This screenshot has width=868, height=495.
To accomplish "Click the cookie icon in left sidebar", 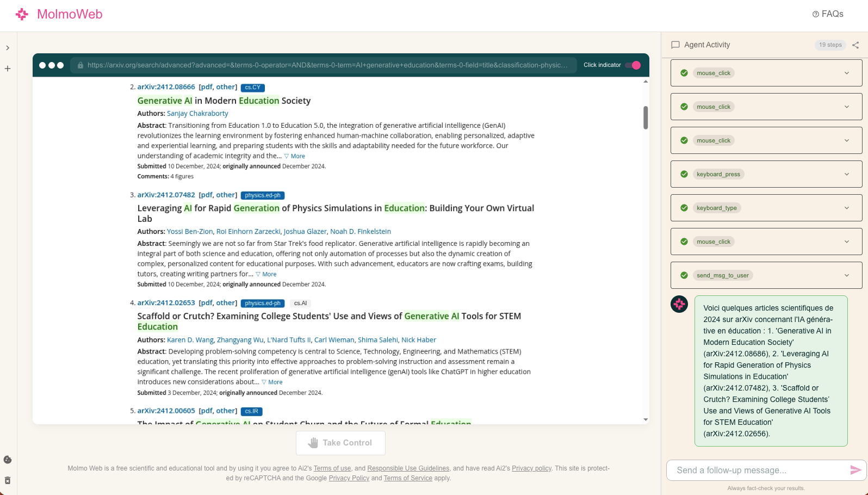I will 8,460.
